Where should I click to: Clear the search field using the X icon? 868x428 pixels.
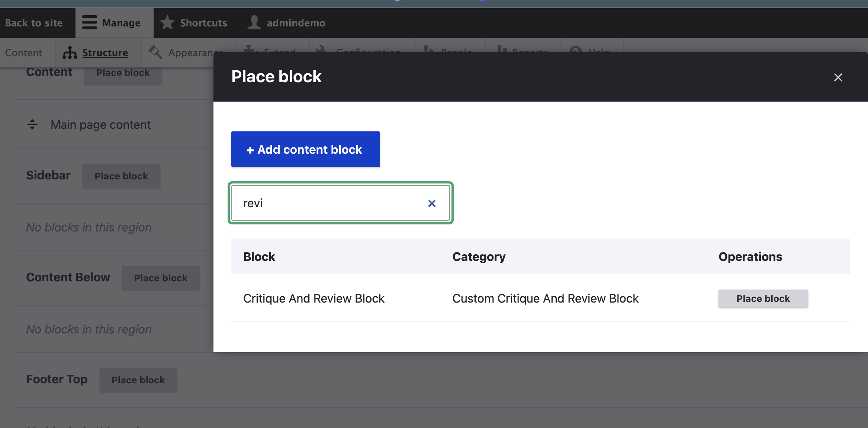[x=432, y=203]
